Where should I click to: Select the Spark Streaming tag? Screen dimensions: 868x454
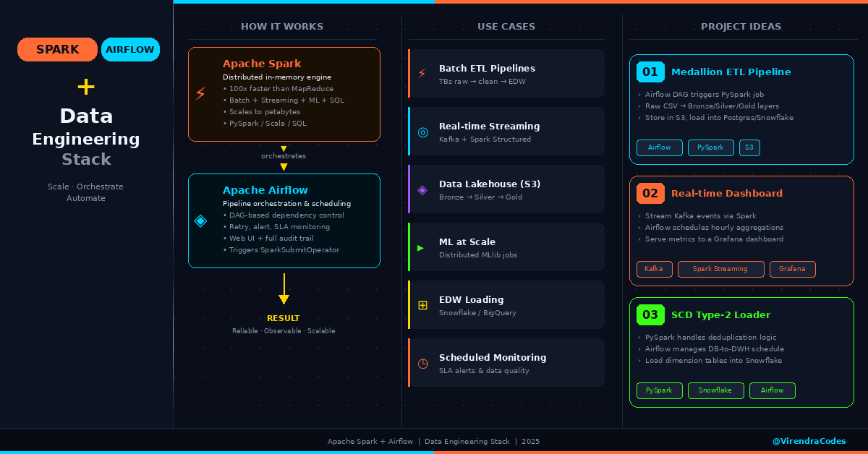point(720,269)
